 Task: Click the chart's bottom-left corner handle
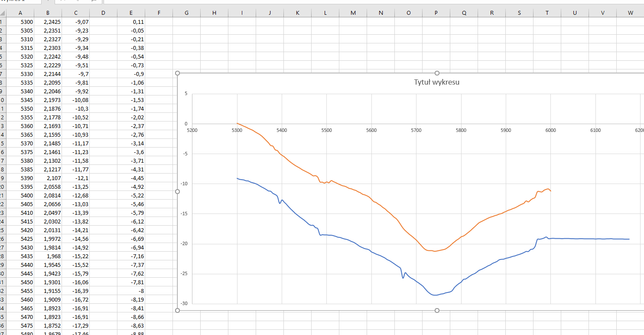point(177,310)
